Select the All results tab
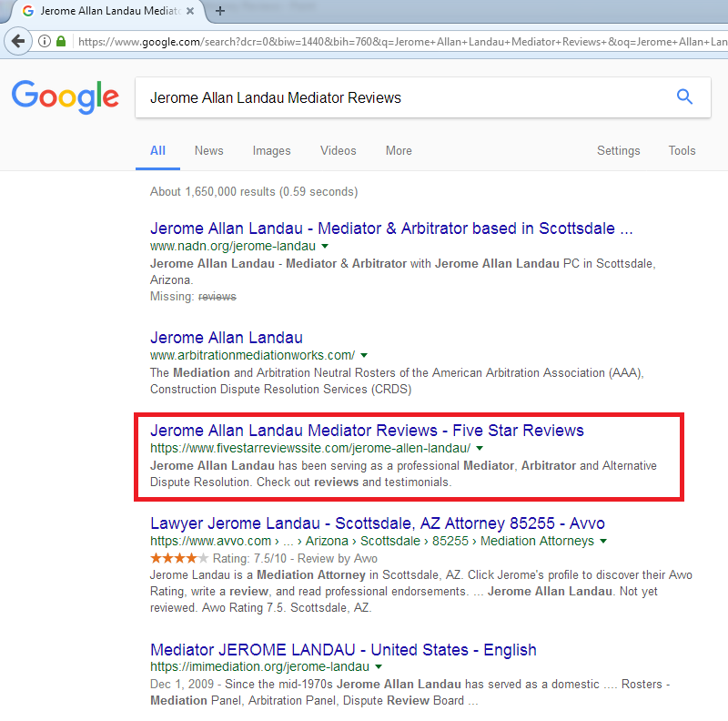This screenshot has width=728, height=721. pyautogui.click(x=157, y=151)
